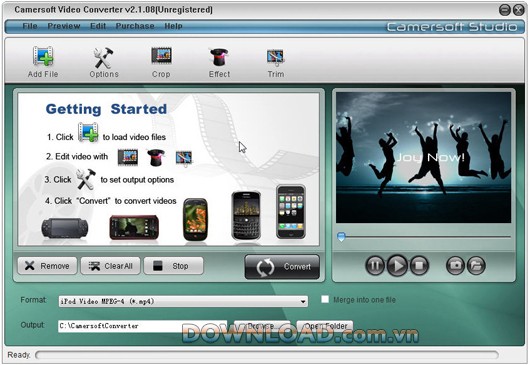
Task: Open the File menu
Action: [30, 26]
